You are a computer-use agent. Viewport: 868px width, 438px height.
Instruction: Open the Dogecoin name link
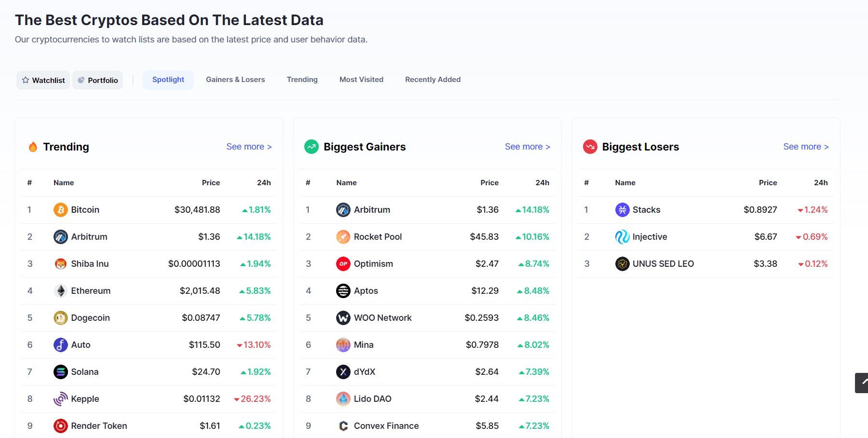91,318
